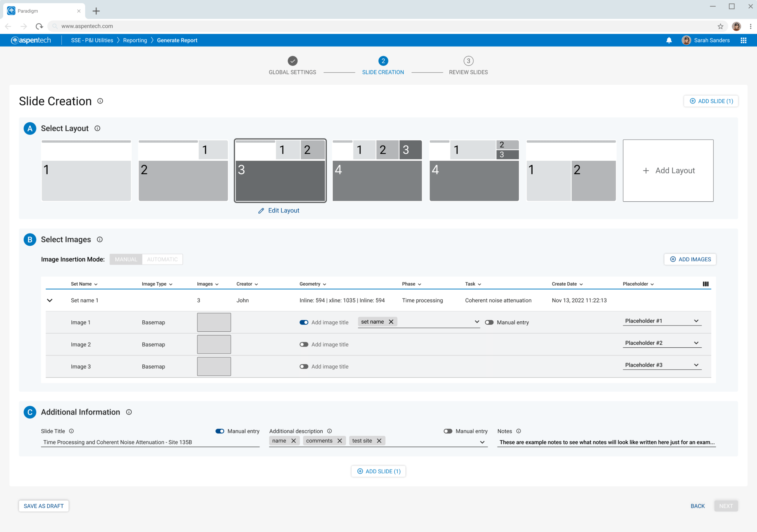Switch to the Paradigm browser tab

tap(44, 11)
